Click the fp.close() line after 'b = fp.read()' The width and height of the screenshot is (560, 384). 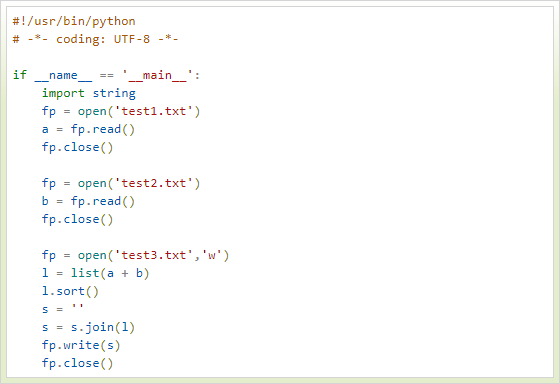point(78,219)
